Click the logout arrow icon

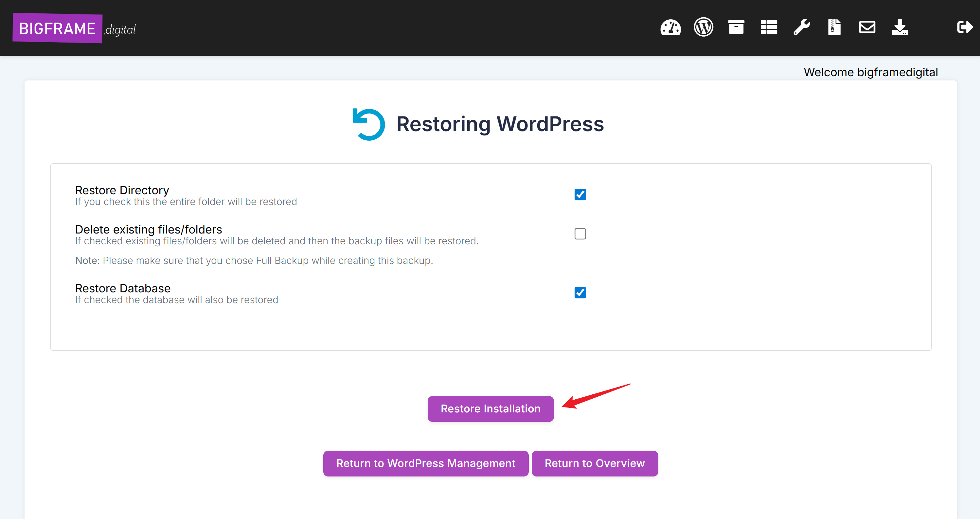pyautogui.click(x=965, y=27)
